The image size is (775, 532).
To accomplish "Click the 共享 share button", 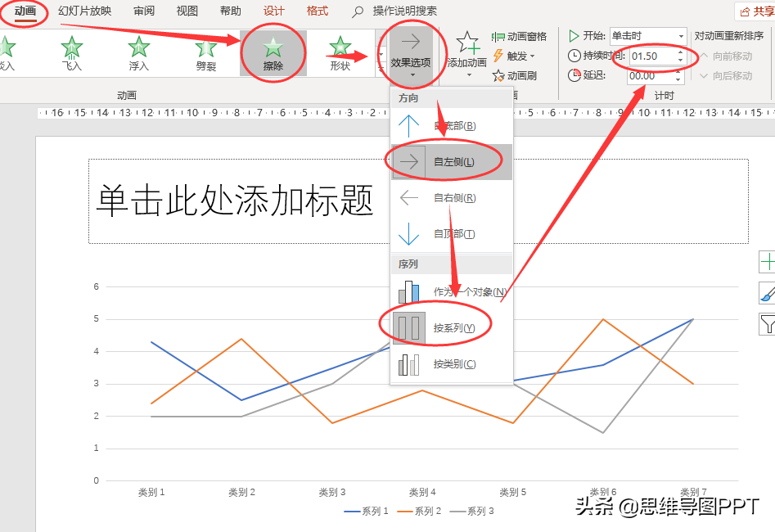I will click(755, 11).
